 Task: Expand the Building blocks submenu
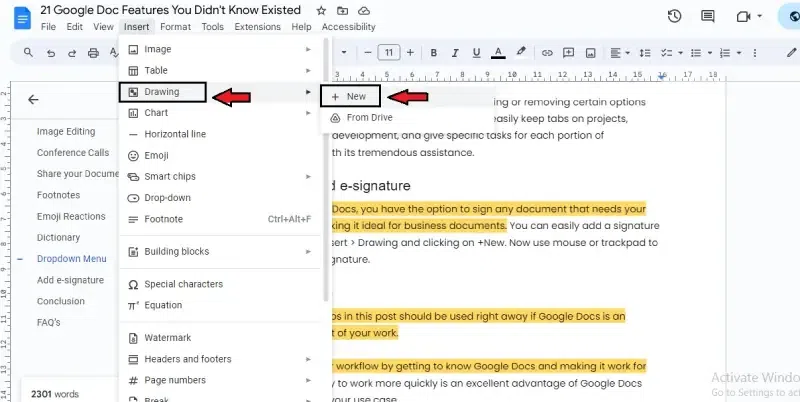pos(220,252)
